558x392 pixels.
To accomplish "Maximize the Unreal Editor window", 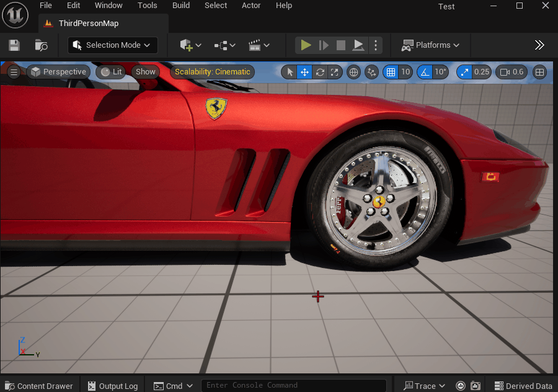I will click(519, 6).
